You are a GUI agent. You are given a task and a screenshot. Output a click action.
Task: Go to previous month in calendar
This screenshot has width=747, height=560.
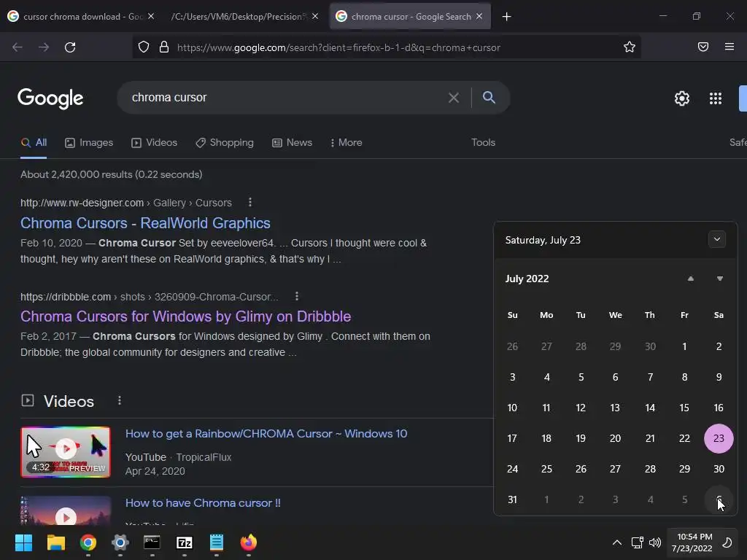690,279
